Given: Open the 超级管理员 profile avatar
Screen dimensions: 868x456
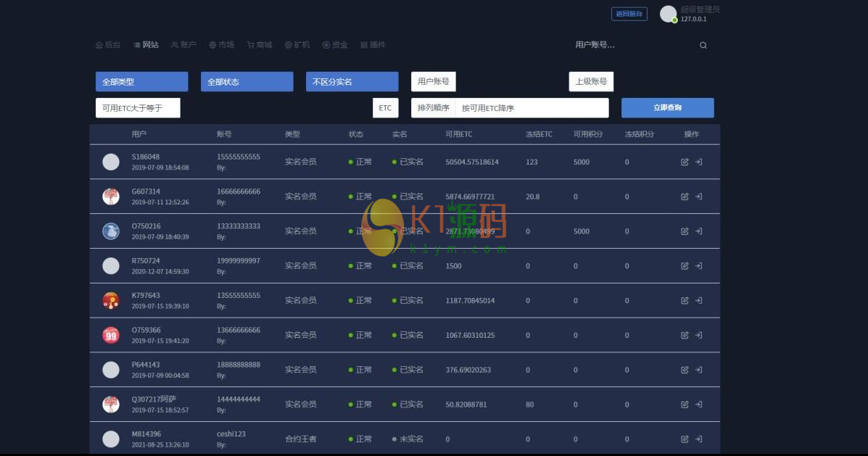Looking at the screenshot, I should [668, 14].
